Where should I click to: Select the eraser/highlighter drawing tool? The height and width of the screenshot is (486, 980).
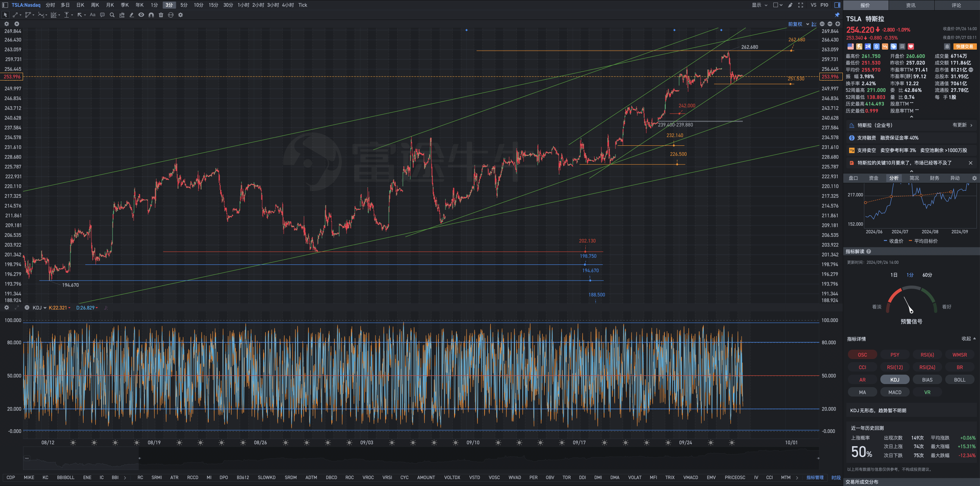click(132, 15)
